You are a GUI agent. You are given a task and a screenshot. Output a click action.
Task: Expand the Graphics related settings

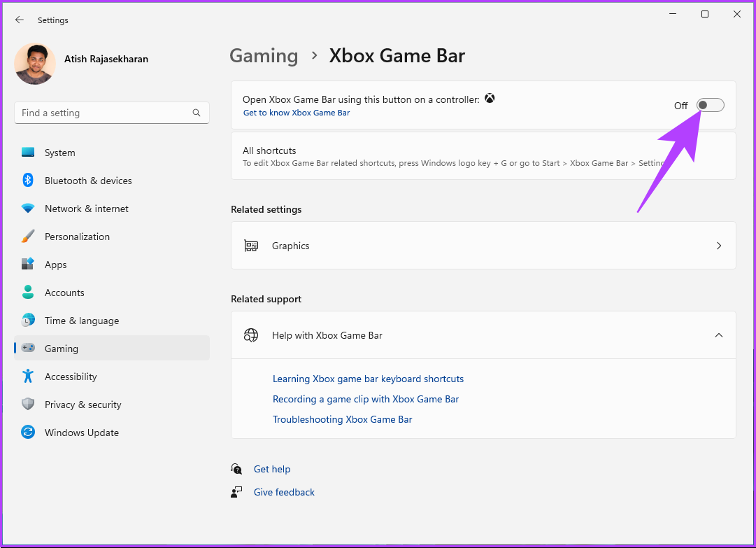(x=483, y=246)
